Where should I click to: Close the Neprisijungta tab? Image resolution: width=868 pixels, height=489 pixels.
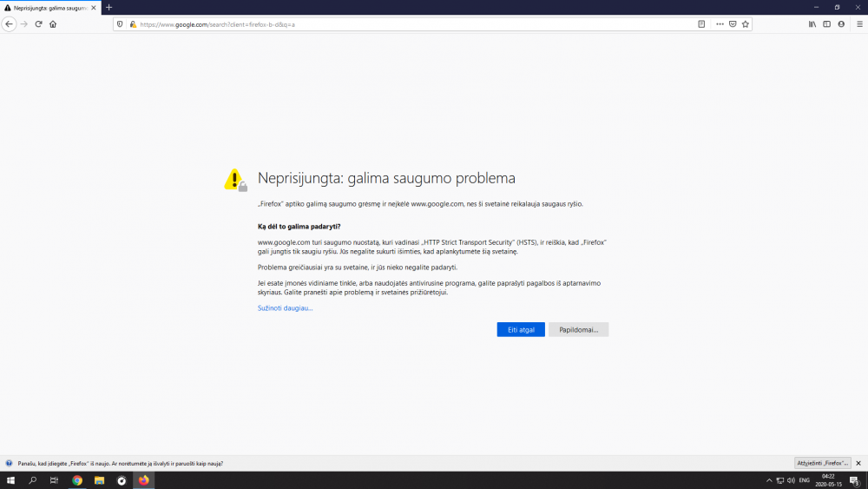point(94,8)
